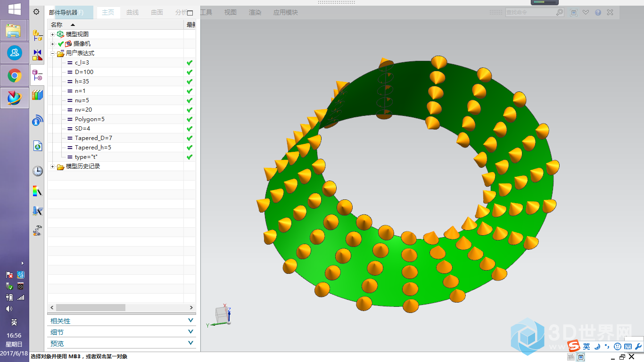Open the Reuse Library books icon

pyautogui.click(x=37, y=95)
